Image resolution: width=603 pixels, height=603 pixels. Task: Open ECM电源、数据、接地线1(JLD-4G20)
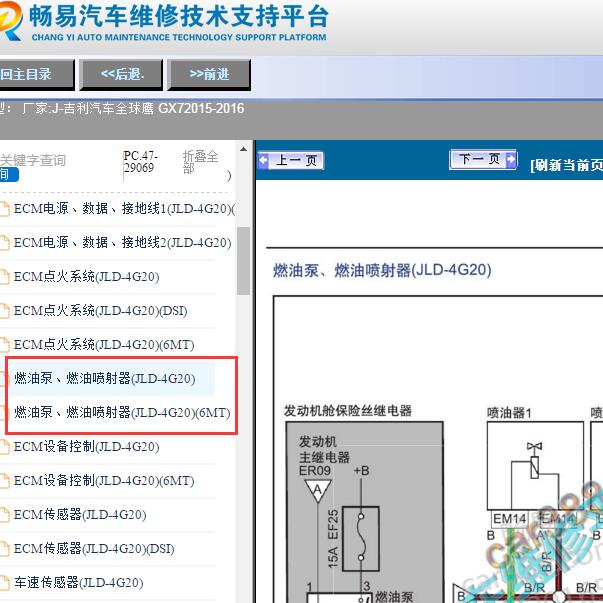(124, 209)
